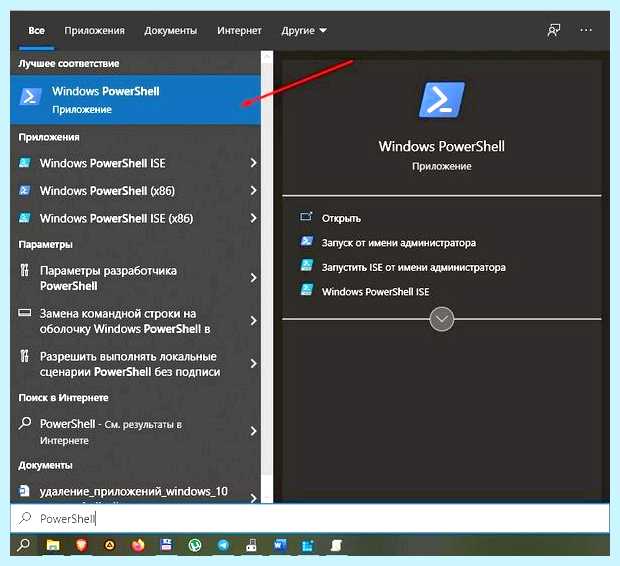The width and height of the screenshot is (620, 566).
Task: Open the Другие dropdown filter
Action: 304,30
